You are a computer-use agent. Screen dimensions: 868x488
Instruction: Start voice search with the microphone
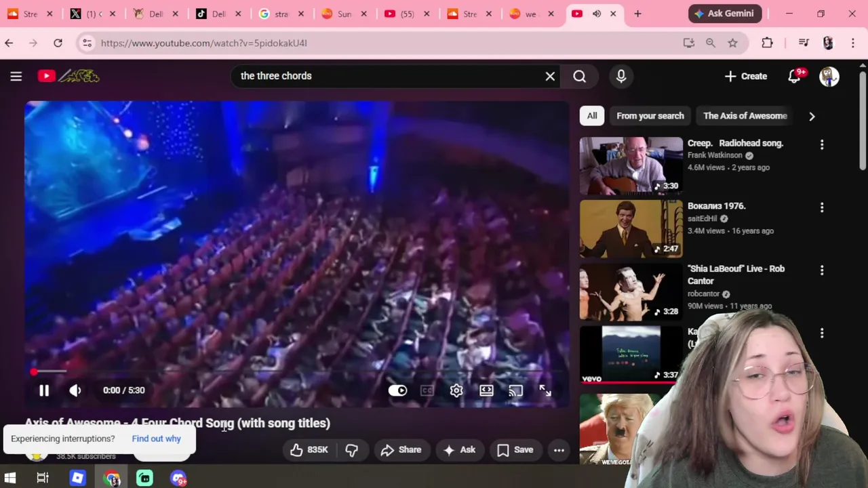(x=621, y=76)
